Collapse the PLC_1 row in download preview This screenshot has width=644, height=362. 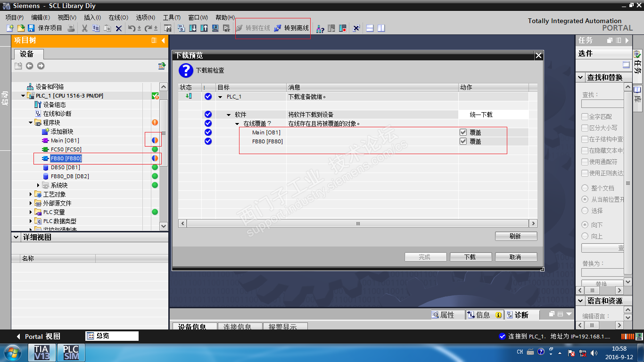pos(220,97)
